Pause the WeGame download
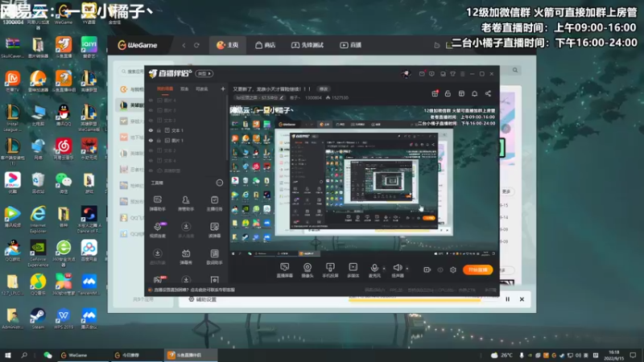The height and width of the screenshot is (362, 644). pyautogui.click(x=508, y=299)
